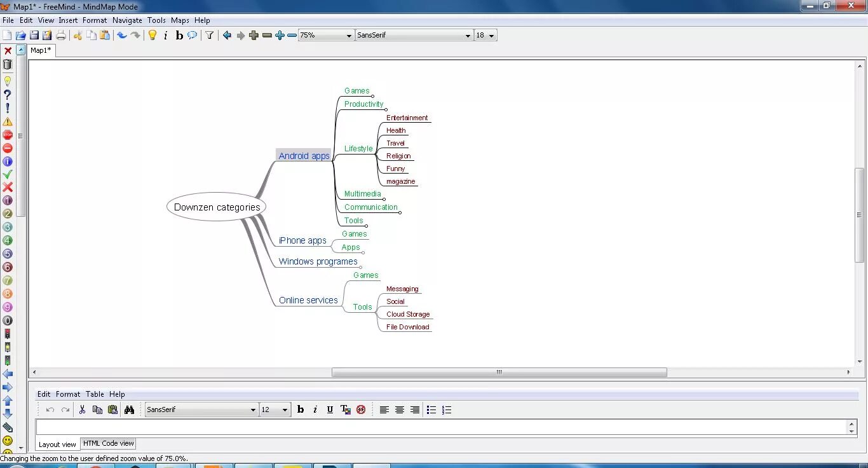868x468 pixels.
Task: Go to previous map with left arrow
Action: point(227,36)
